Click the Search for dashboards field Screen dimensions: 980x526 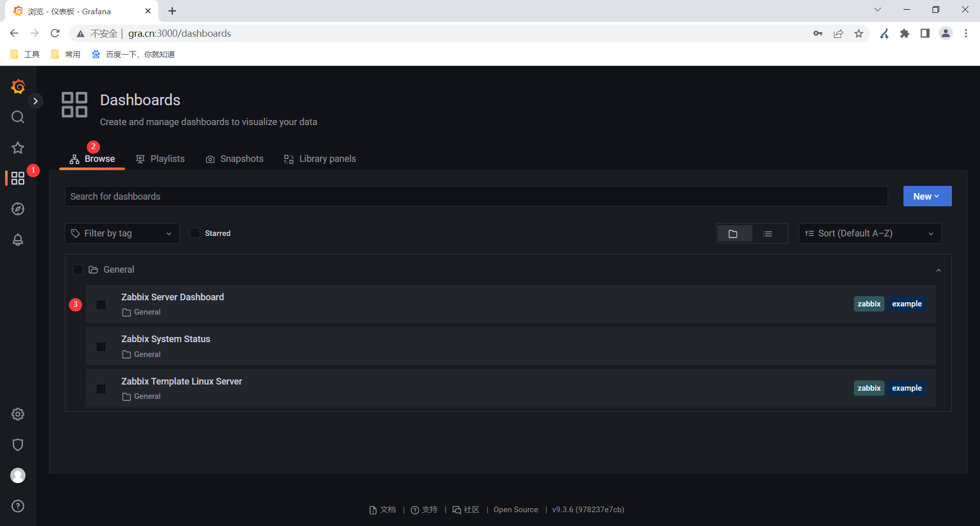[x=476, y=196]
